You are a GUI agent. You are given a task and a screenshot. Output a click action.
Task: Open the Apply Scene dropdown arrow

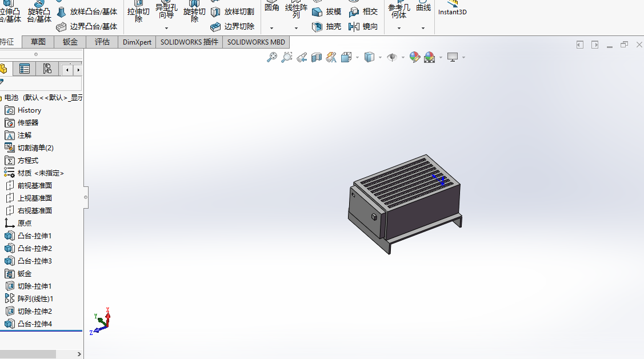point(441,58)
